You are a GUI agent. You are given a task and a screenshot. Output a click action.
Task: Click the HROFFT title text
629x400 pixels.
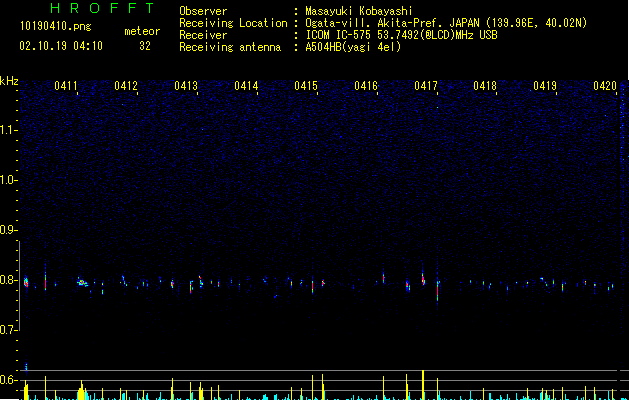102,8
